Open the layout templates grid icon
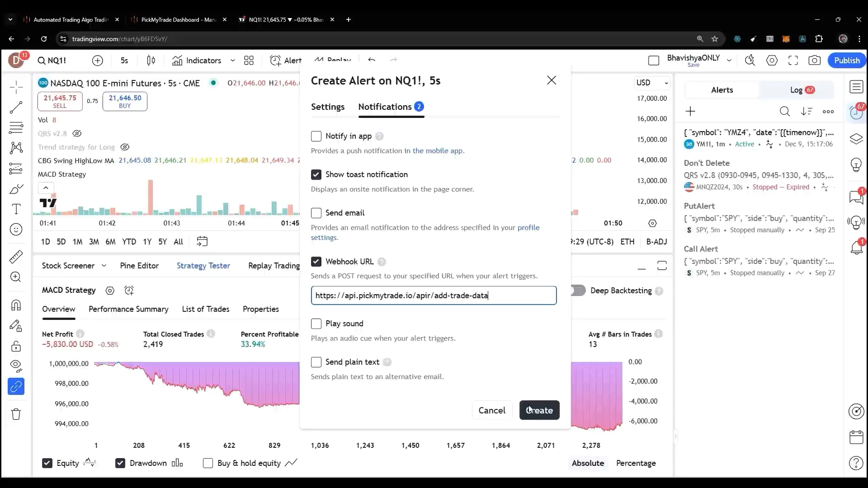The height and width of the screenshot is (488, 868). 249,61
